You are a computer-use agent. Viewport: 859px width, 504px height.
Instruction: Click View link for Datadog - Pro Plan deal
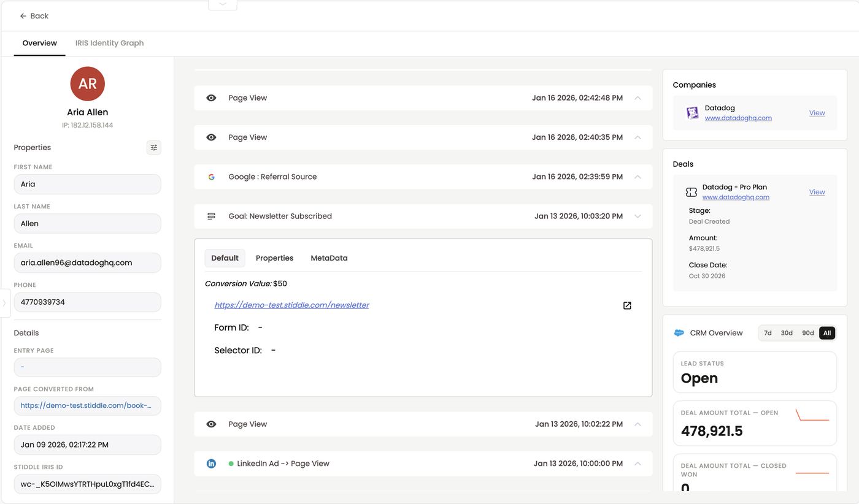coord(817,192)
